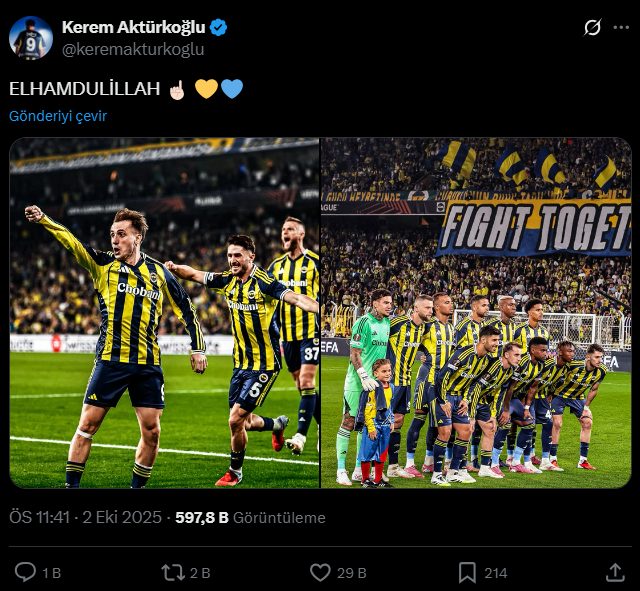Click the Kerem Aktürkoğlu display name
640x591 pixels.
pyautogui.click(x=133, y=27)
